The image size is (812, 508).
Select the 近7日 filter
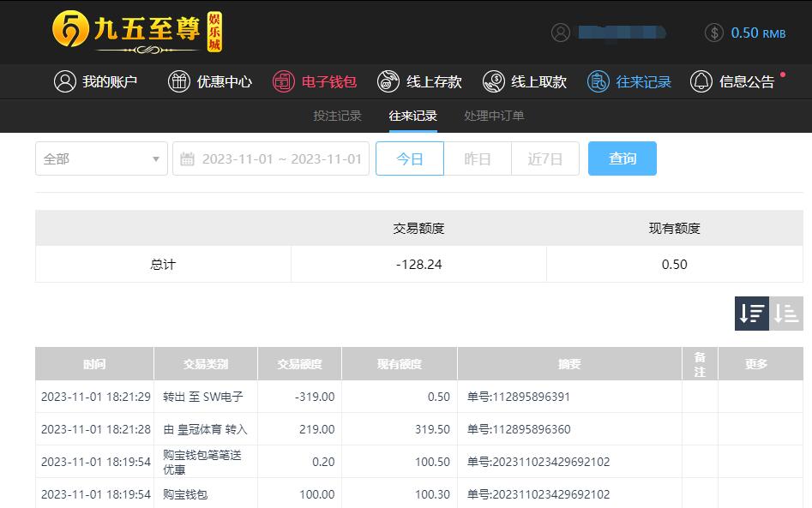click(544, 158)
